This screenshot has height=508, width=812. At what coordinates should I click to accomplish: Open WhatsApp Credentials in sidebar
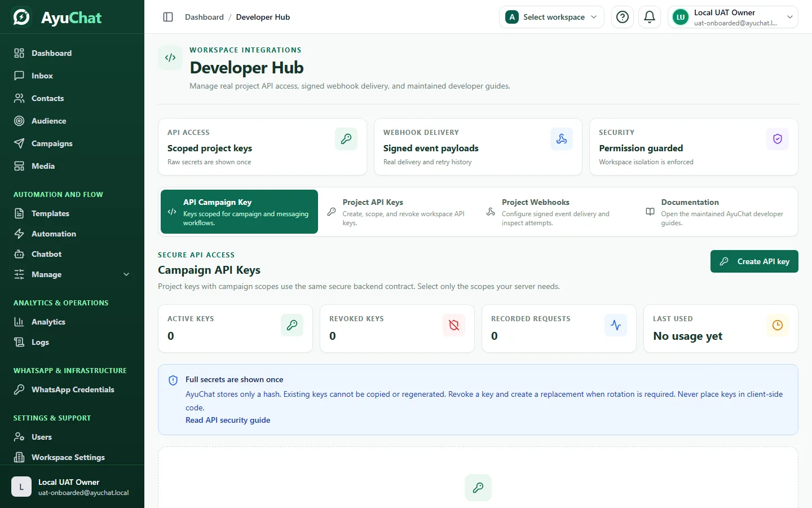(x=72, y=389)
